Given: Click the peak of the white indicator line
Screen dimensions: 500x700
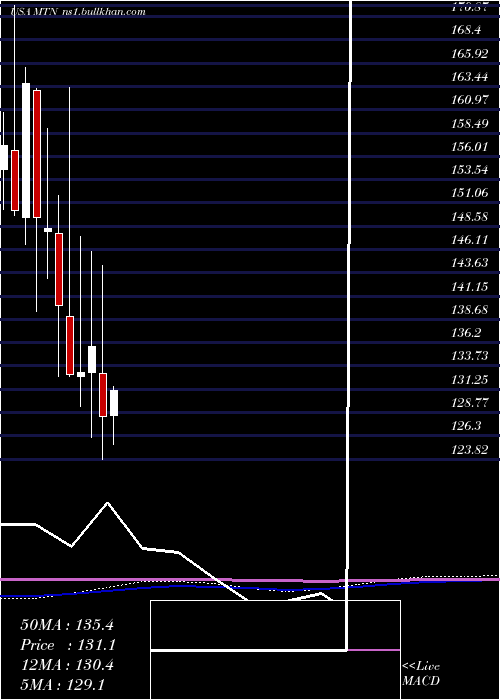Looking at the screenshot, I should tap(107, 503).
